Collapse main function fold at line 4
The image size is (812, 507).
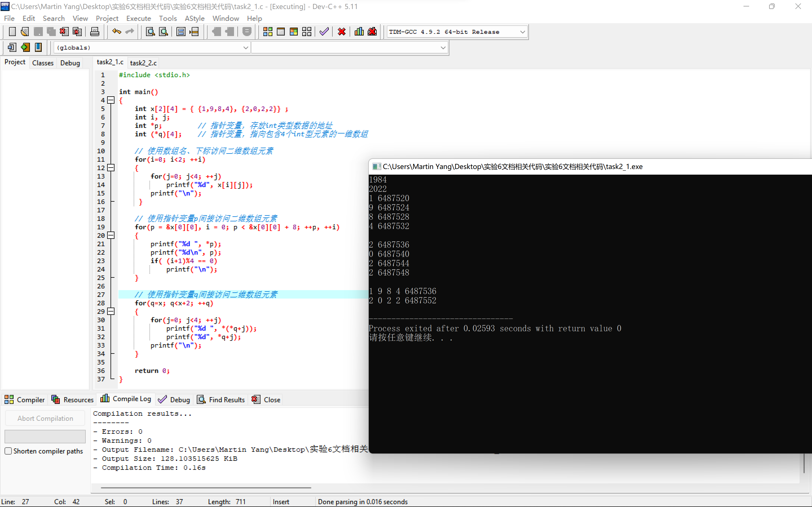click(x=111, y=100)
